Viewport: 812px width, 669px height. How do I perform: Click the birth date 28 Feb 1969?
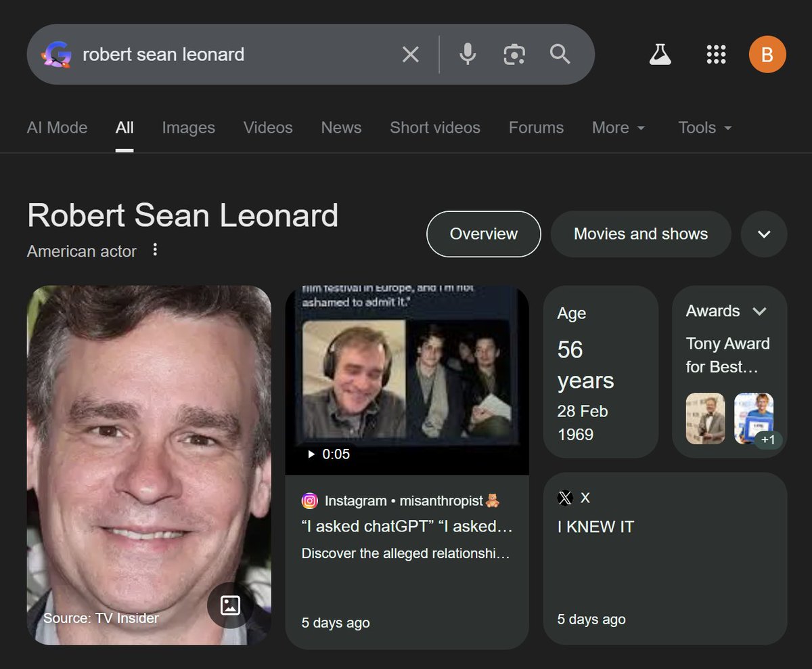583,423
